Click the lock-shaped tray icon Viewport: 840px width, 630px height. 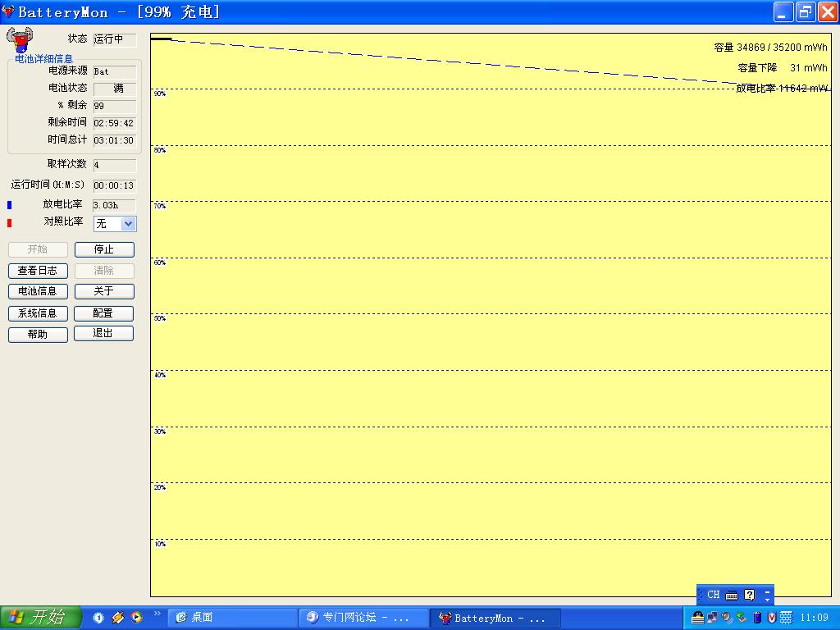tap(697, 618)
